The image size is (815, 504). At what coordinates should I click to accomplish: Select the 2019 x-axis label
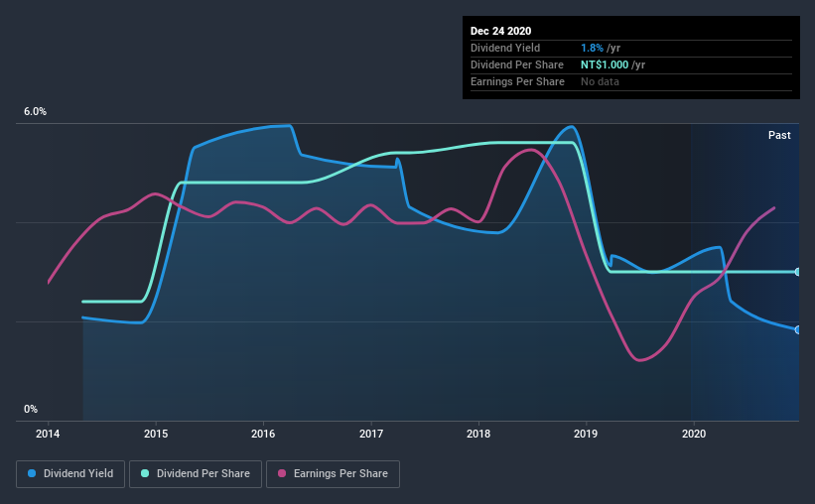[x=586, y=434]
